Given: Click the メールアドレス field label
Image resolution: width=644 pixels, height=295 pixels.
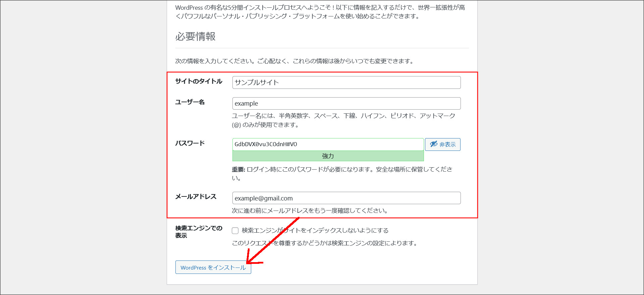Looking at the screenshot, I should coord(196,197).
